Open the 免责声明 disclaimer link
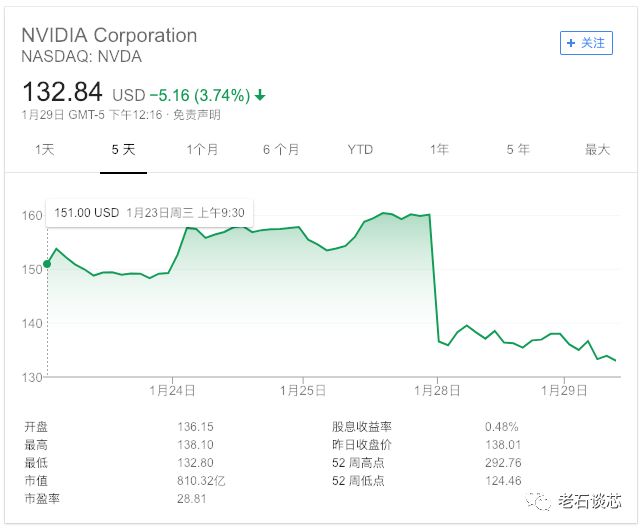 click(197, 115)
